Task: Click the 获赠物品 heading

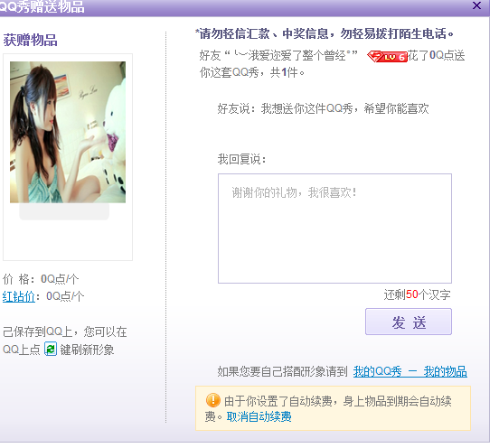Action: click(30, 41)
